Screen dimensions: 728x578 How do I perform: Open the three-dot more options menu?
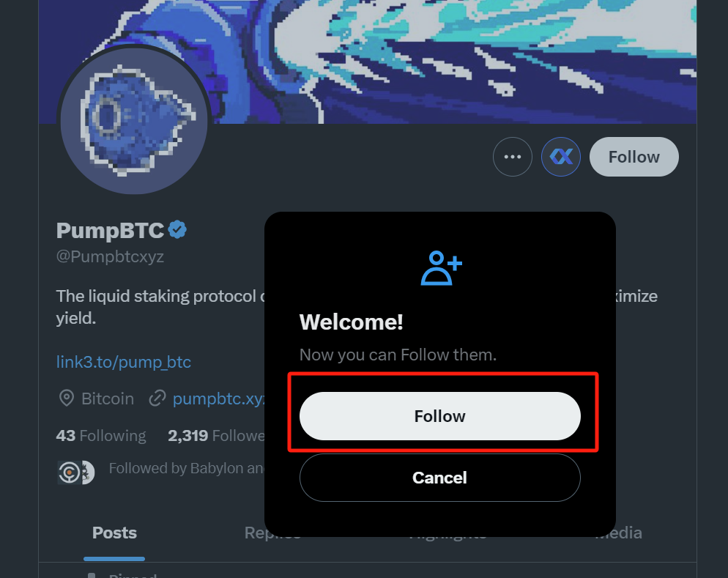pyautogui.click(x=512, y=157)
